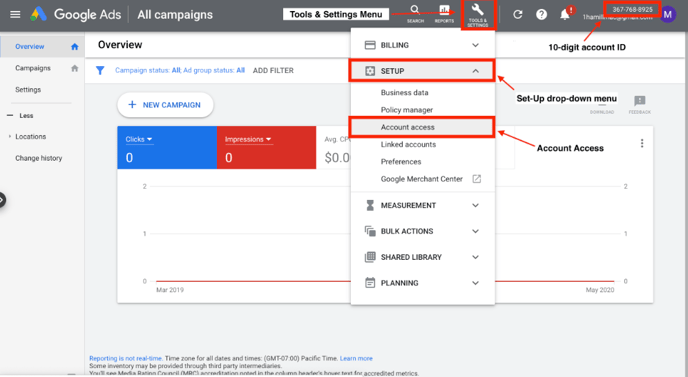Open the help question mark icon

[x=541, y=14]
